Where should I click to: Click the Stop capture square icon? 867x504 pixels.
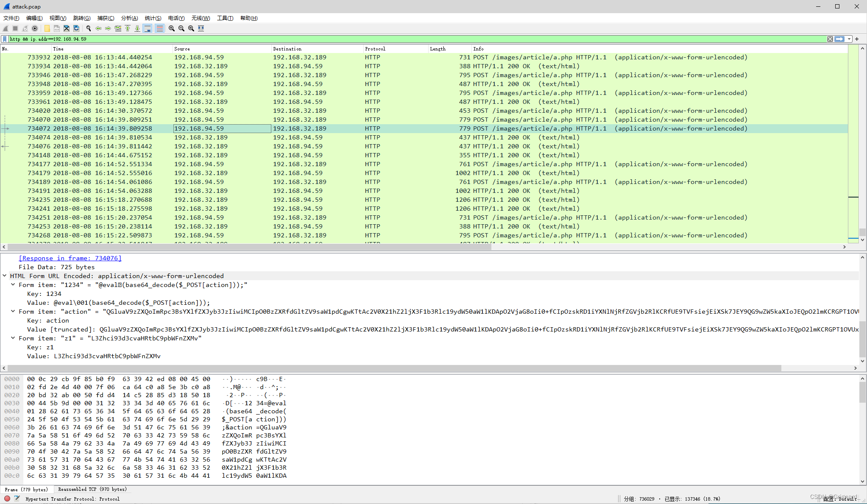tap(15, 28)
